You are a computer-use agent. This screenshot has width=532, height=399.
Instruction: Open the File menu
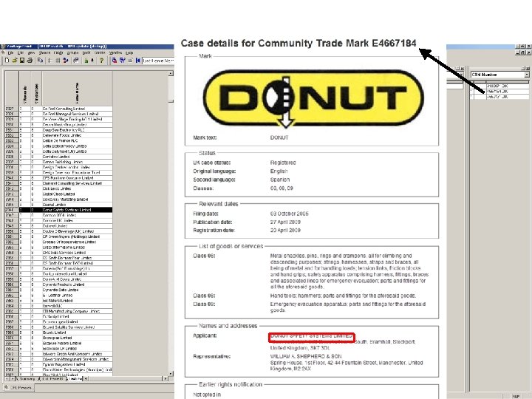point(10,53)
